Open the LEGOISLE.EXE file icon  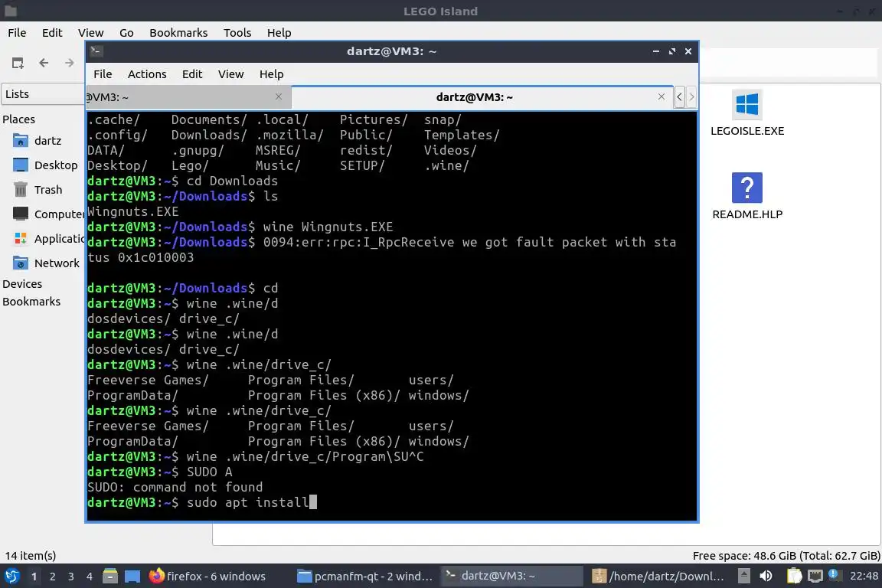746,113
